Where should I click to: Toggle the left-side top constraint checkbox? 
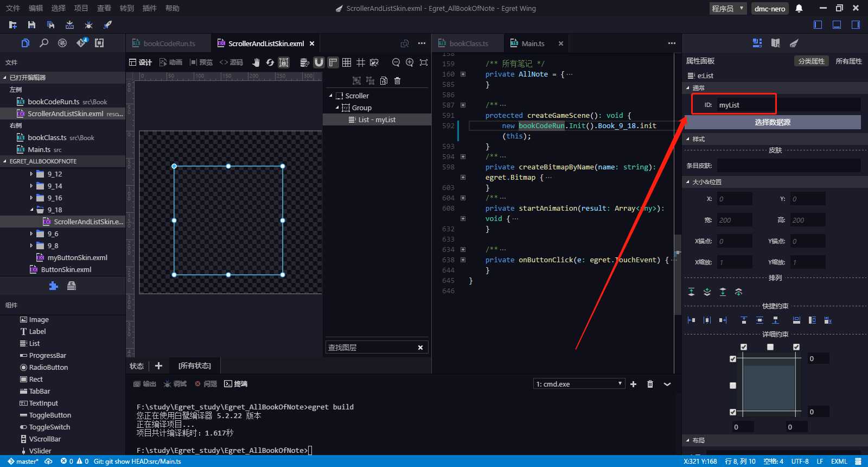pyautogui.click(x=733, y=359)
